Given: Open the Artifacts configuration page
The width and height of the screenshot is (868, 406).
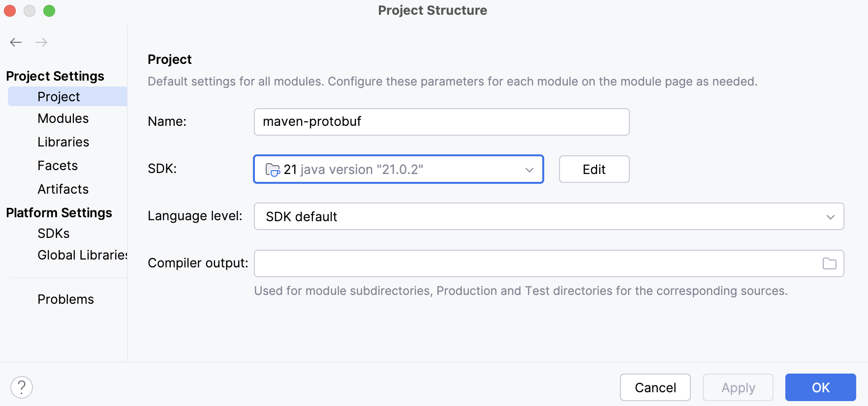Looking at the screenshot, I should click(x=63, y=189).
